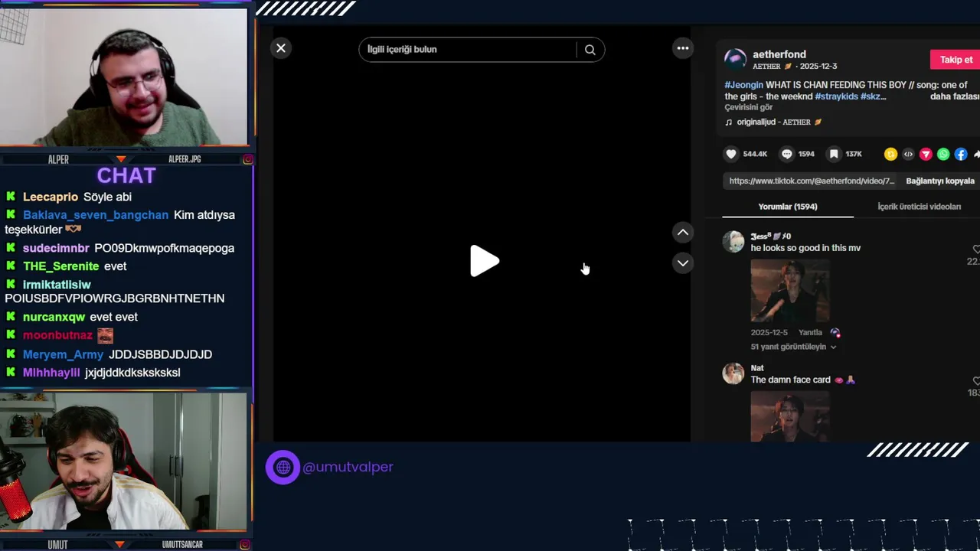980x551 pixels.
Task: Click the yellow repost icon
Action: tap(890, 155)
